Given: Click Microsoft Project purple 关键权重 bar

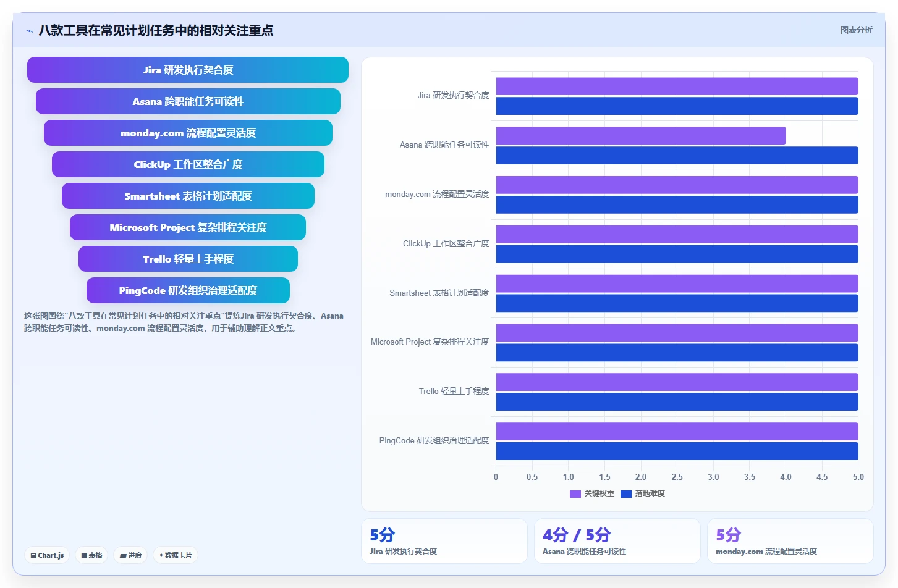Looking at the screenshot, I should coord(677,333).
